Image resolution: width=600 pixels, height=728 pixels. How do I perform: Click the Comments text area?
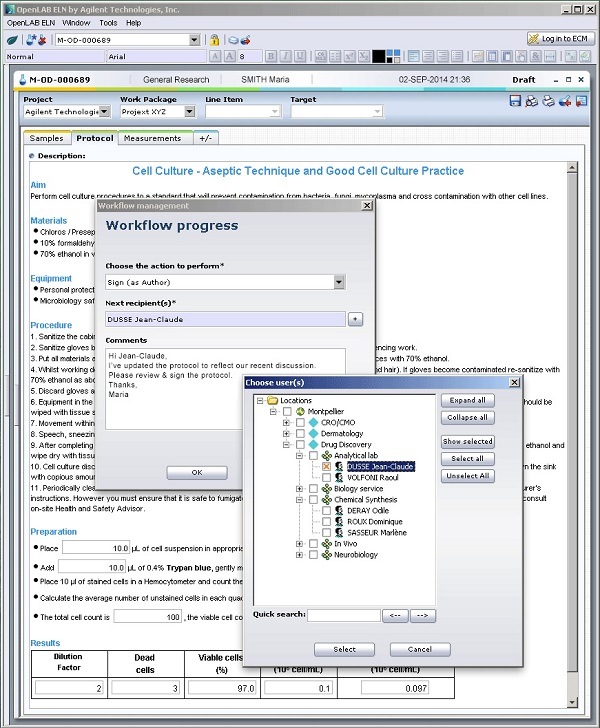click(225, 389)
